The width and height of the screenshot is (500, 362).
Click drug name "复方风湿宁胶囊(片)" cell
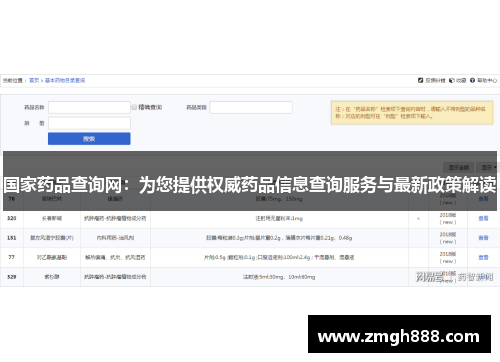point(52,238)
